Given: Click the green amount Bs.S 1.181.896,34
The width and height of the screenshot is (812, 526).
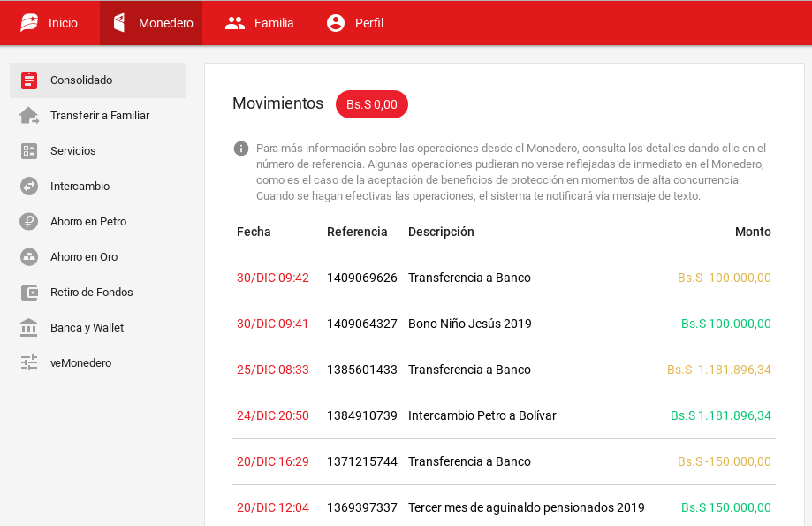Looking at the screenshot, I should click(x=721, y=415).
